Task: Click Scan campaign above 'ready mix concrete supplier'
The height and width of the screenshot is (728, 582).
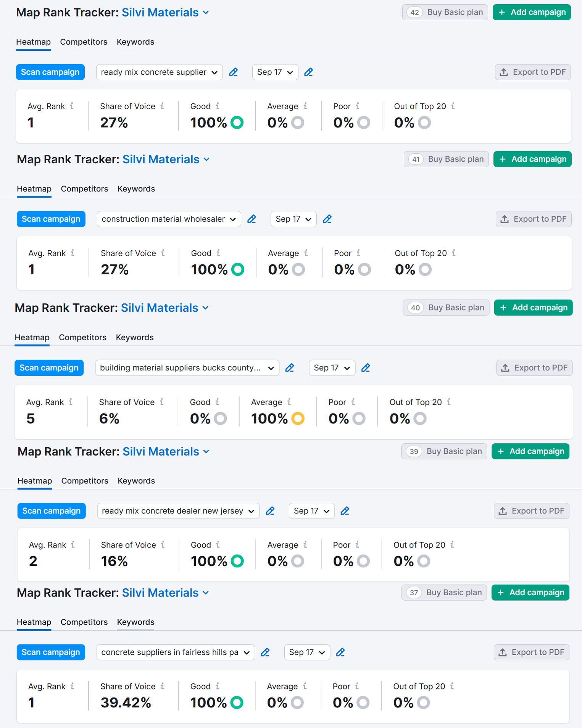Action: tap(50, 72)
